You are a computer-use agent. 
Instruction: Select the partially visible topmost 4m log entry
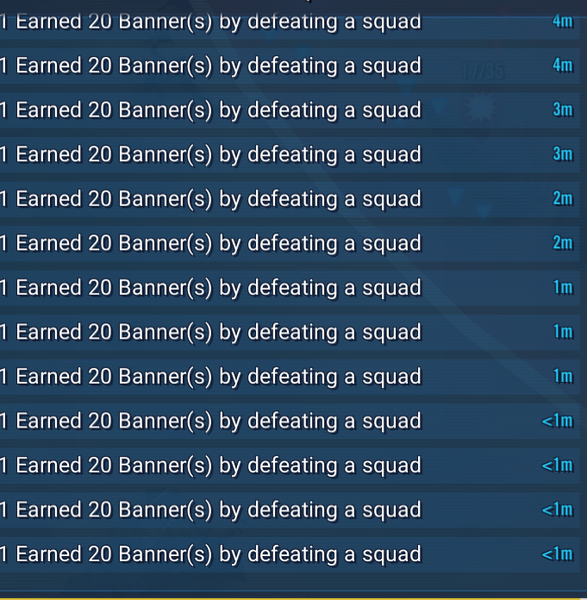[x=290, y=27]
